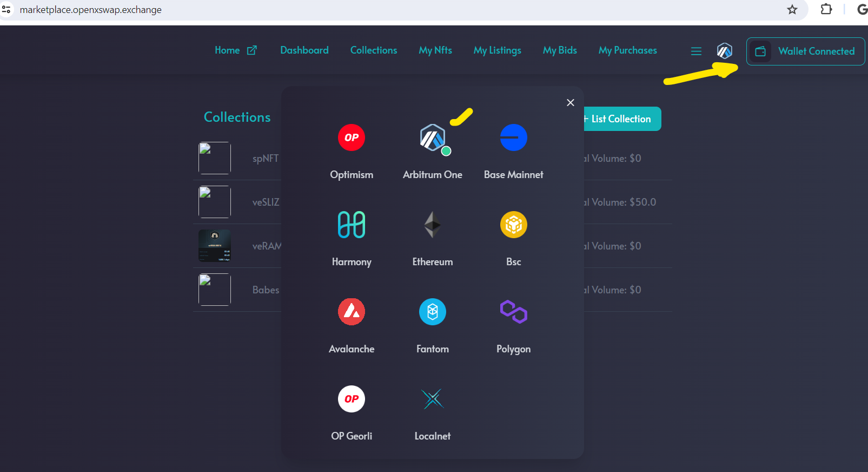Go to My Listings page

(x=497, y=50)
